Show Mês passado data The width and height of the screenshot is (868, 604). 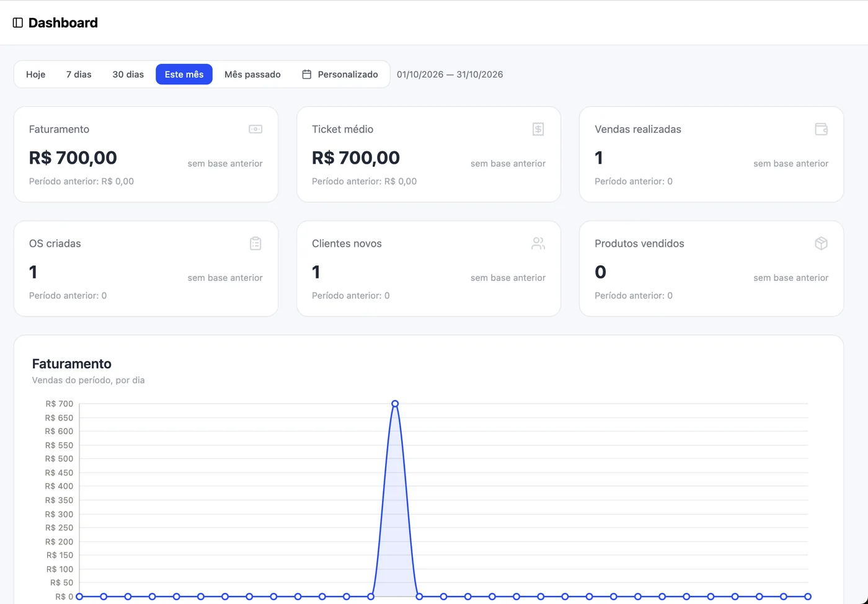click(252, 74)
